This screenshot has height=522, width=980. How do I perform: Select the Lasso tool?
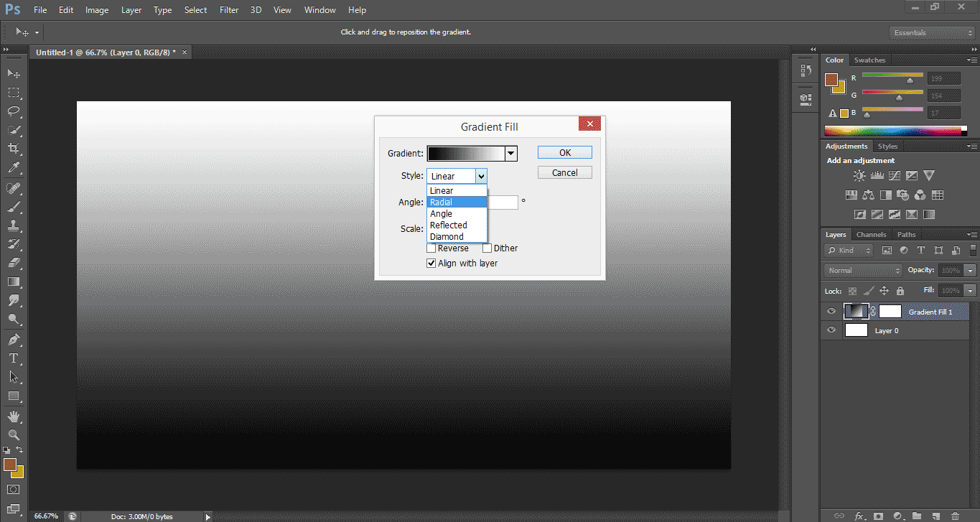tap(14, 111)
